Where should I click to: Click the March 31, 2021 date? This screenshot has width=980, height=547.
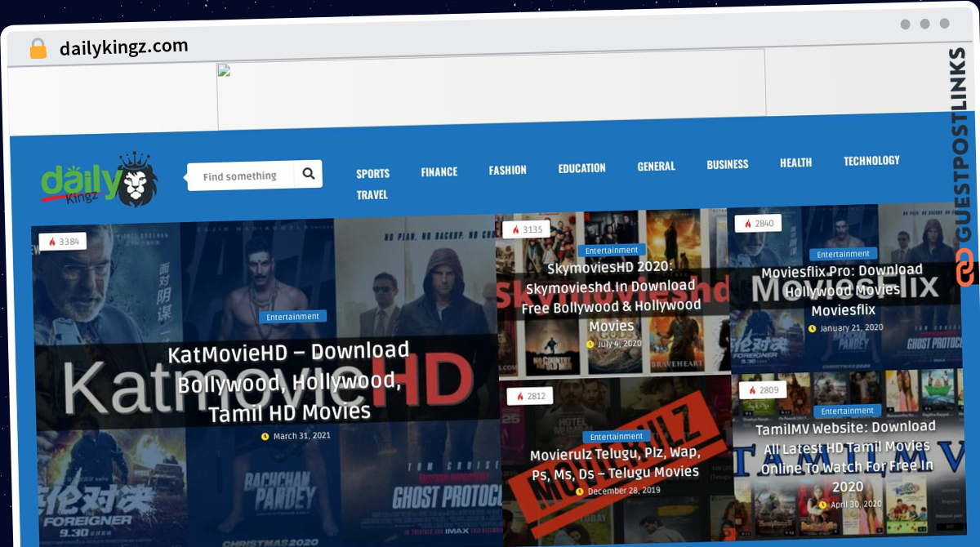point(302,436)
